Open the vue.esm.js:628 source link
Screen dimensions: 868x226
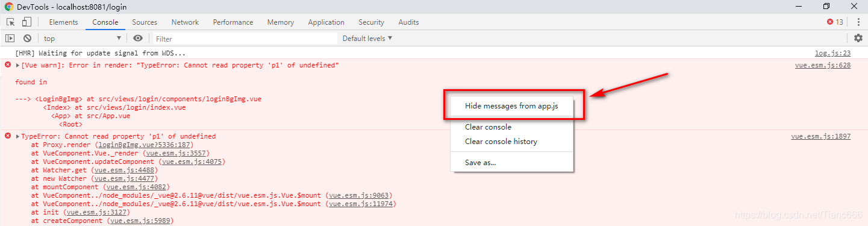823,65
